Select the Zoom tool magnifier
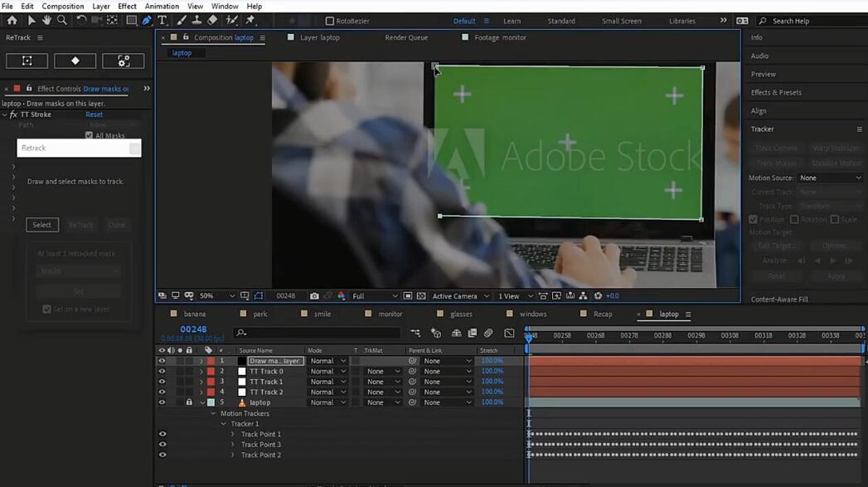This screenshot has height=487, width=868. pyautogui.click(x=62, y=21)
